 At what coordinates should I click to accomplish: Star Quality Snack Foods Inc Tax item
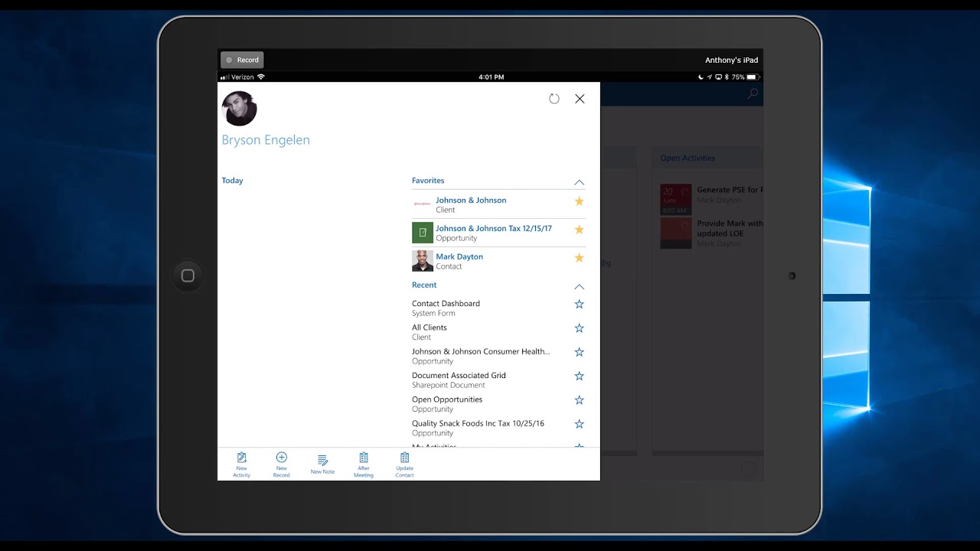(x=580, y=424)
